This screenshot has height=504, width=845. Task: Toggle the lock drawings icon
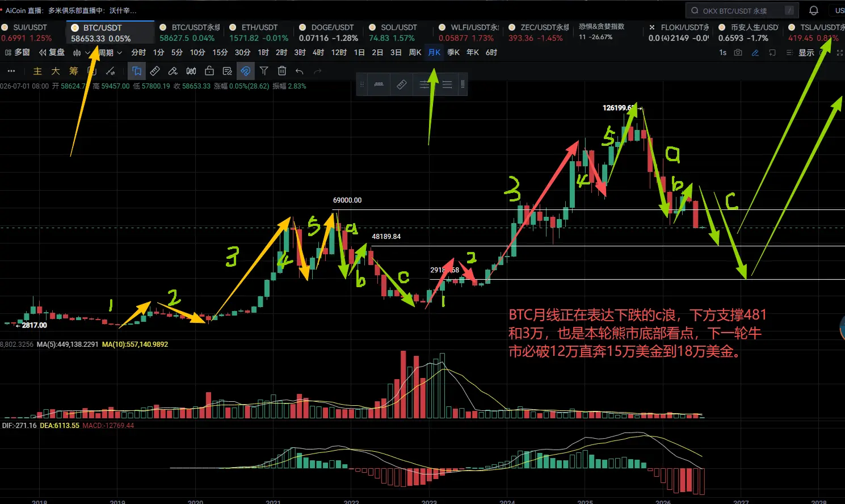pyautogui.click(x=209, y=71)
